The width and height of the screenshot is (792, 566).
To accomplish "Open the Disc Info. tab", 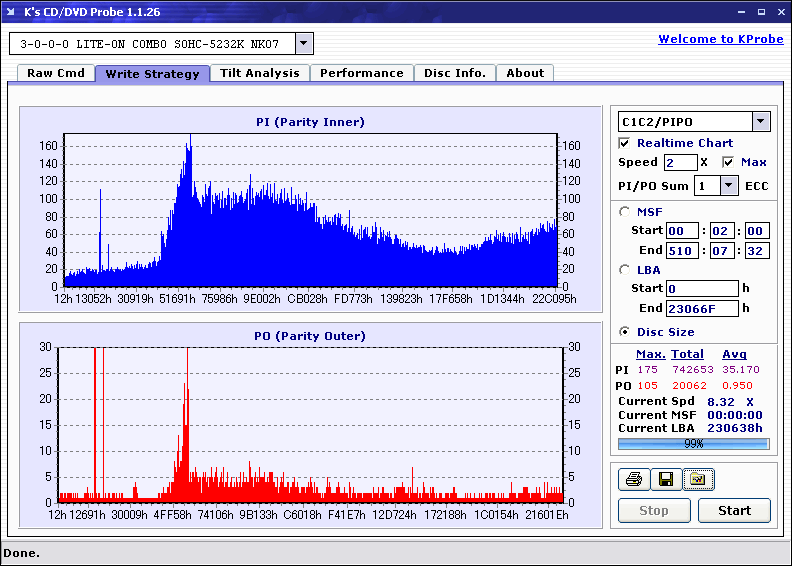I will point(455,73).
